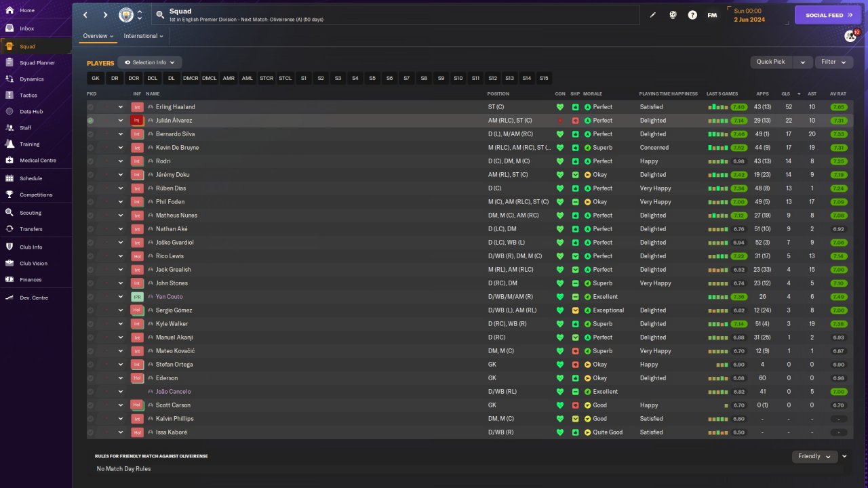Open the Data Hub sidebar icon
The height and width of the screenshot is (488, 868).
click(9, 111)
